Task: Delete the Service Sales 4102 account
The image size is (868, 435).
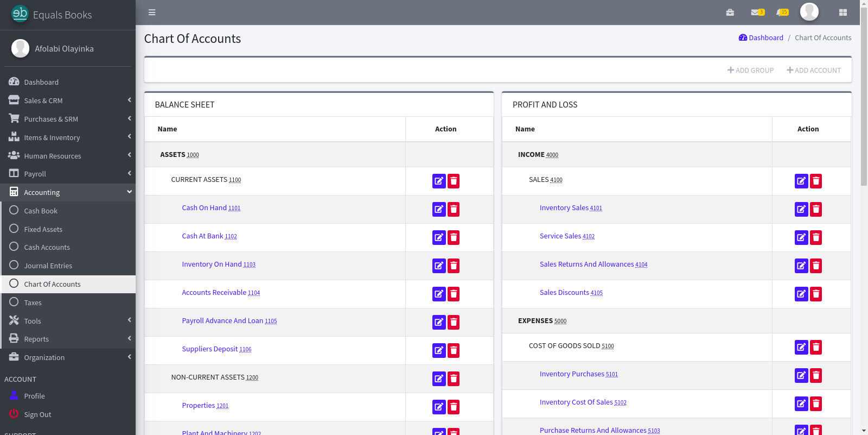Action: click(816, 237)
